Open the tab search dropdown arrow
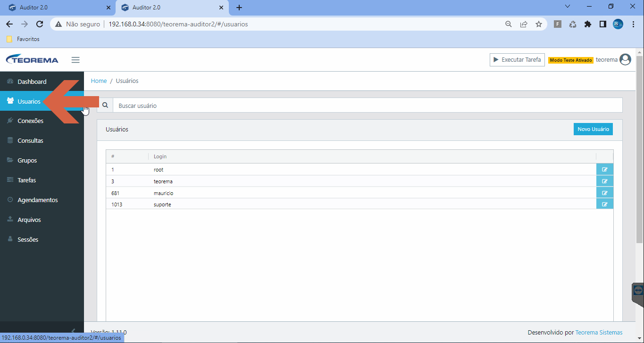The width and height of the screenshot is (644, 343). click(x=567, y=7)
